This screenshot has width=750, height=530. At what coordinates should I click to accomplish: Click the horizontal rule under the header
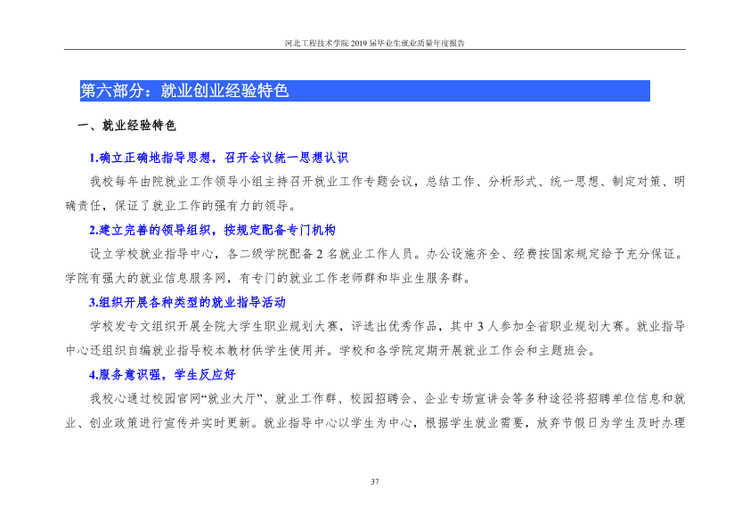[x=375, y=49]
